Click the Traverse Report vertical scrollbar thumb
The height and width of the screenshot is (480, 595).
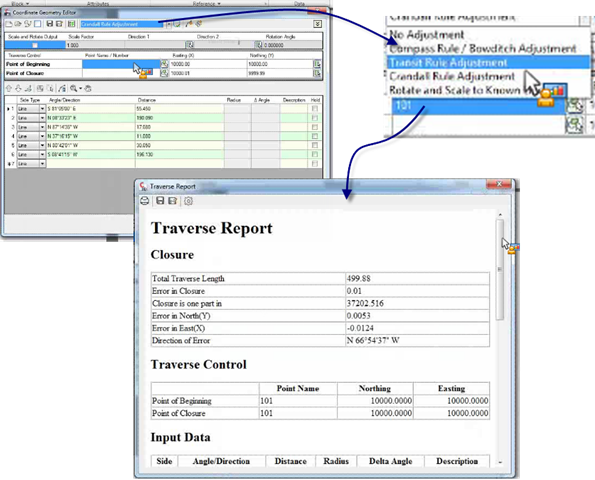pyautogui.click(x=500, y=269)
